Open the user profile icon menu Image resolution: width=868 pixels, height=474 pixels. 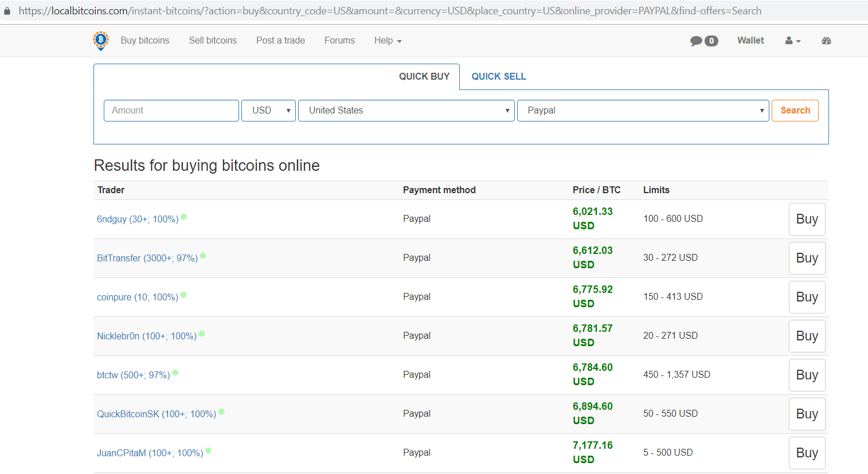point(793,41)
